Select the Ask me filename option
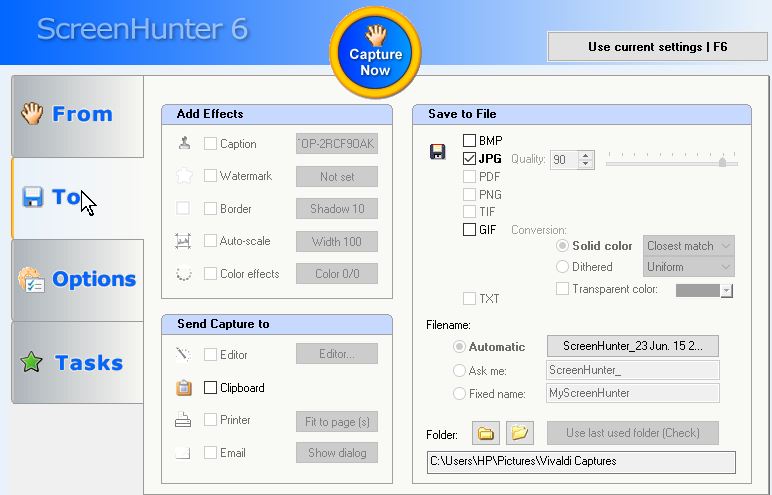 (459, 370)
